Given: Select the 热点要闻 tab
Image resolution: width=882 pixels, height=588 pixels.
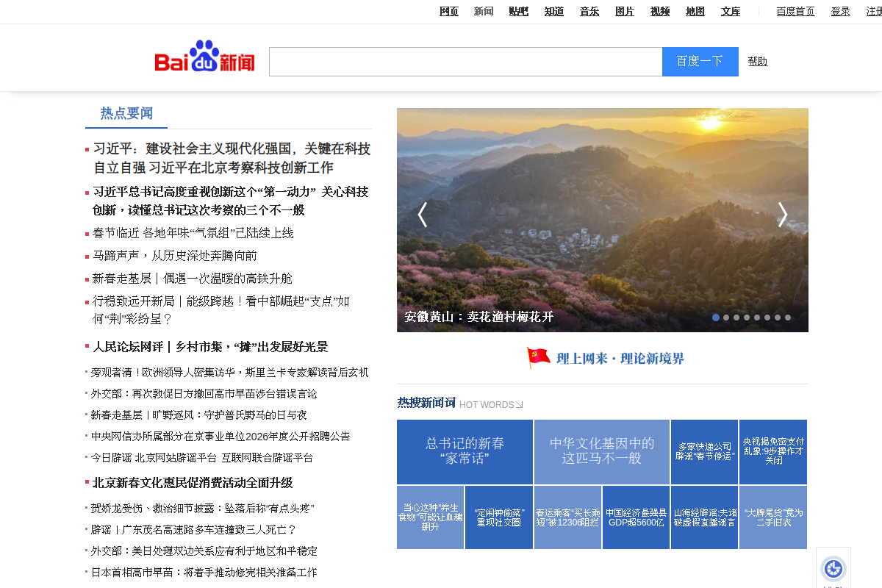Looking at the screenshot, I should (126, 114).
